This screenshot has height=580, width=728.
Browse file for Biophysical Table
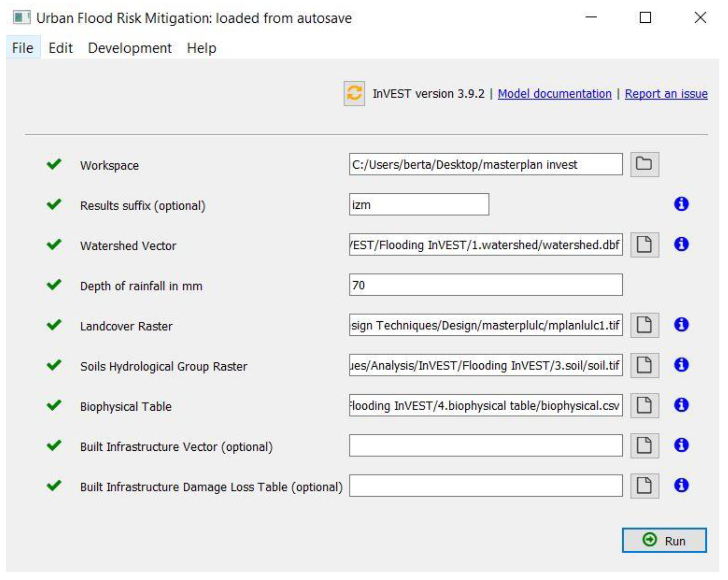(644, 405)
